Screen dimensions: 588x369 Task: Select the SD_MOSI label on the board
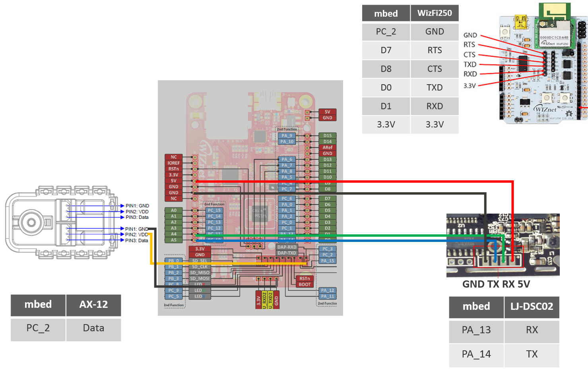pos(200,279)
